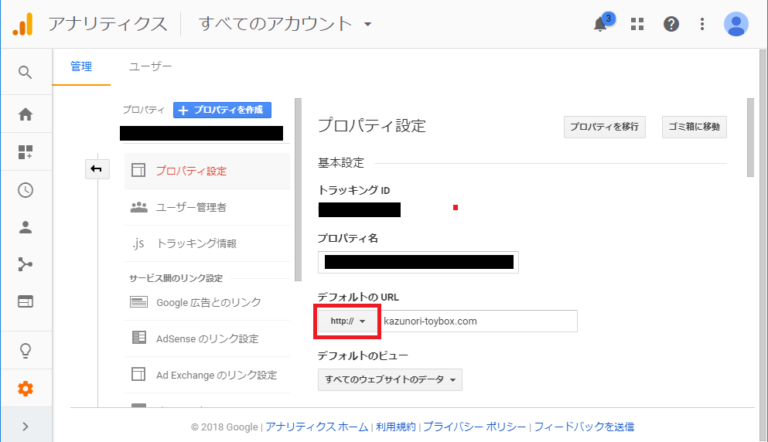Click the default URL text field

478,321
